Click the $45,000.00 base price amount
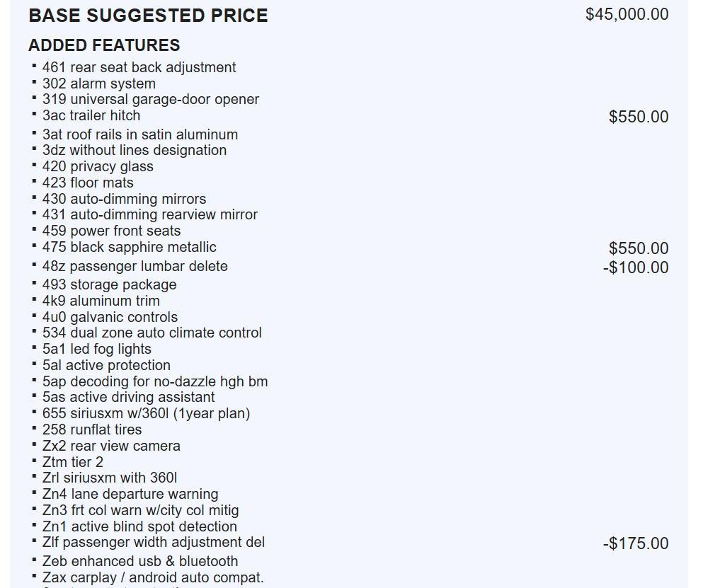Viewport: 703px width, 588px height. pos(627,14)
